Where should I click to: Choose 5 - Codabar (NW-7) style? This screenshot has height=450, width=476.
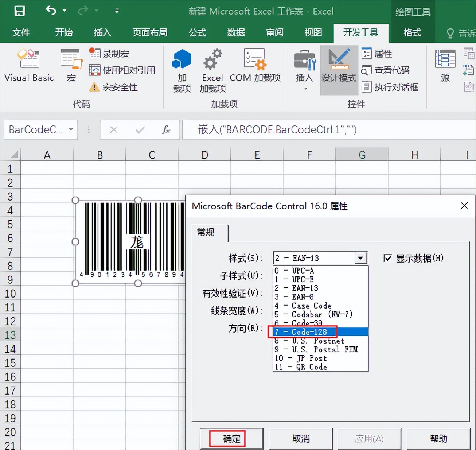[321, 314]
